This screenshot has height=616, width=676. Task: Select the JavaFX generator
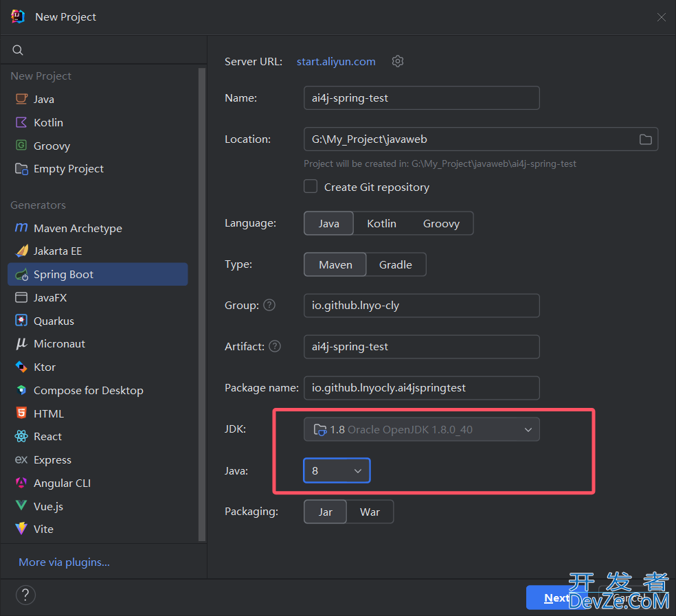98,297
